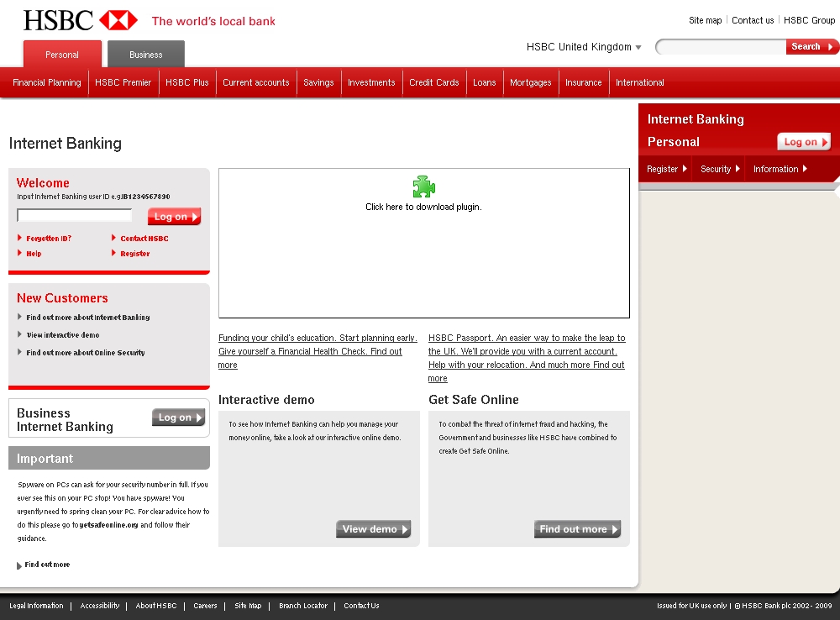Expand the Register option in right sidebar
The height and width of the screenshot is (620, 840).
(666, 169)
